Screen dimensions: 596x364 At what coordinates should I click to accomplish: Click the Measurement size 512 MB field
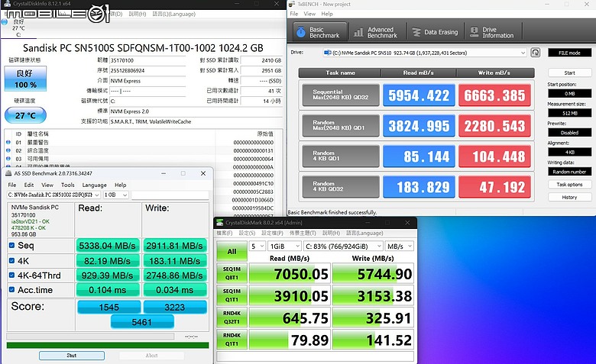pos(569,113)
